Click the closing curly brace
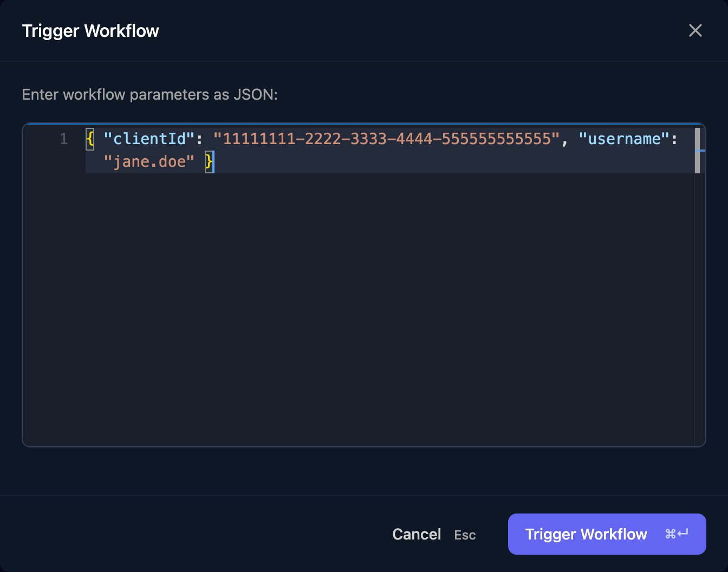Viewport: 728px width, 572px height. pyautogui.click(x=209, y=162)
